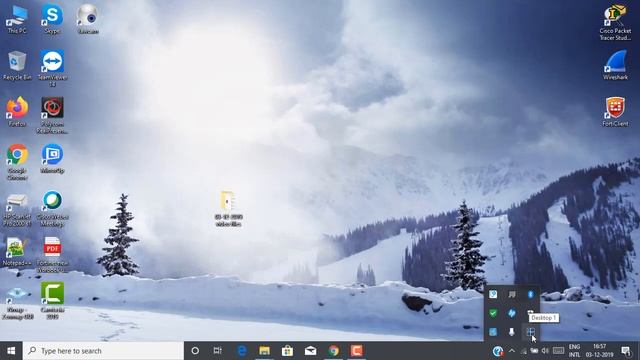Switch to Chrome on the taskbar
Screen dimensions: 640x360
pyautogui.click(x=333, y=351)
